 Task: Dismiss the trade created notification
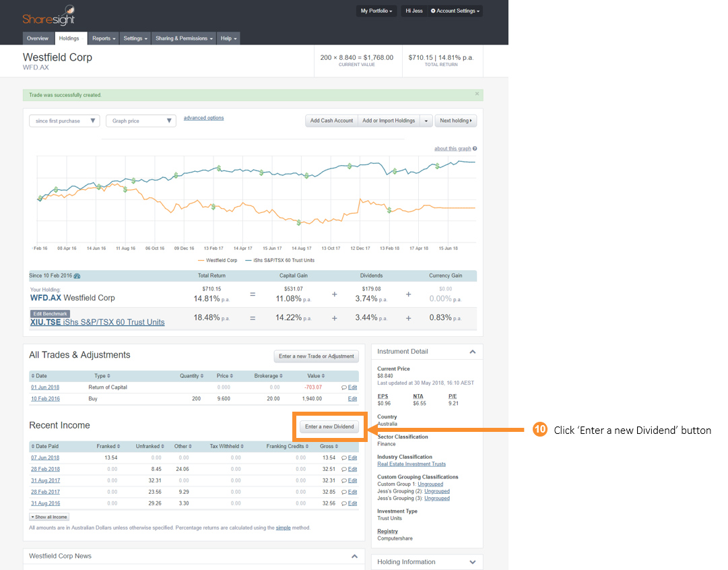coord(477,94)
